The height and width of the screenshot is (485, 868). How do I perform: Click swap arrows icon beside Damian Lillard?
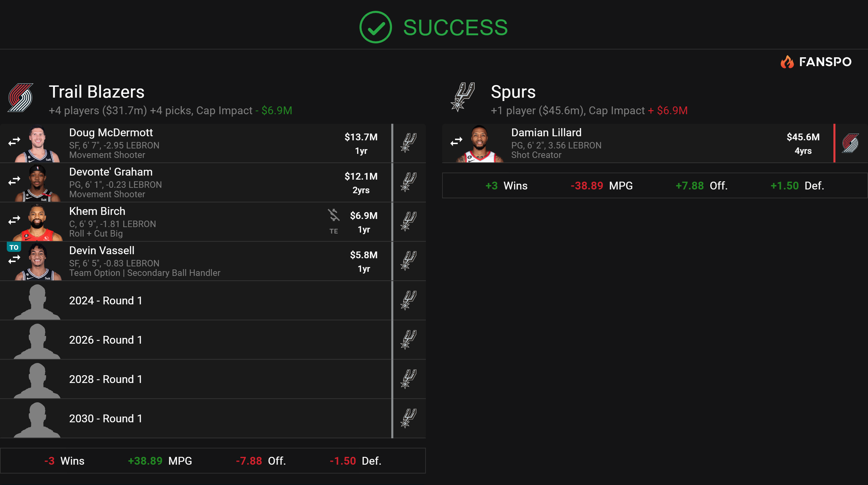456,141
